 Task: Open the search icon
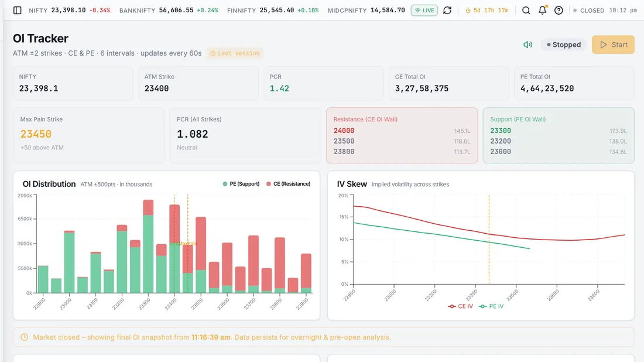pyautogui.click(x=526, y=11)
